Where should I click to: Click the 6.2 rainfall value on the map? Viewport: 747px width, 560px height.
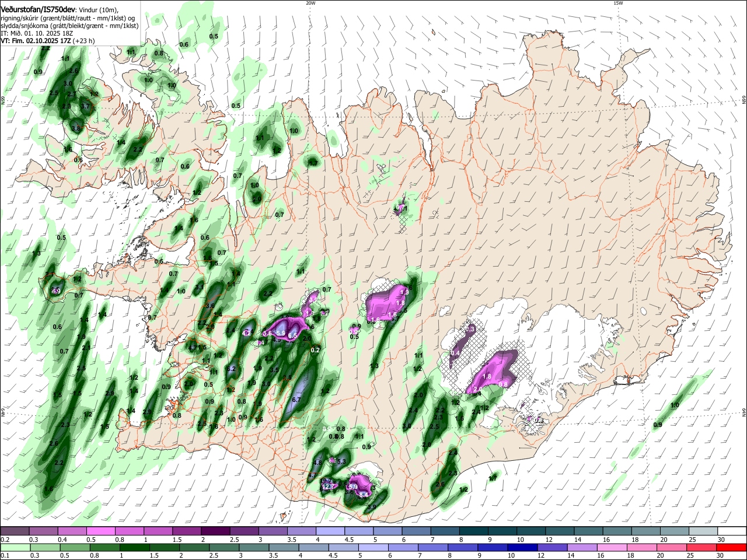(x=231, y=369)
